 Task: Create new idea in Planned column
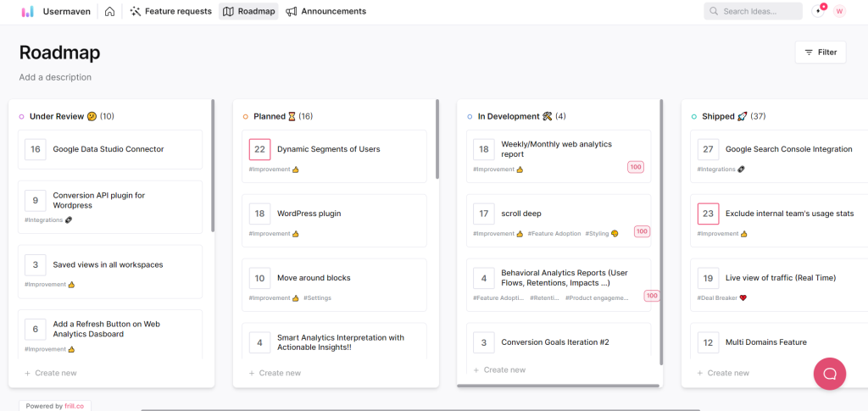[x=275, y=374]
